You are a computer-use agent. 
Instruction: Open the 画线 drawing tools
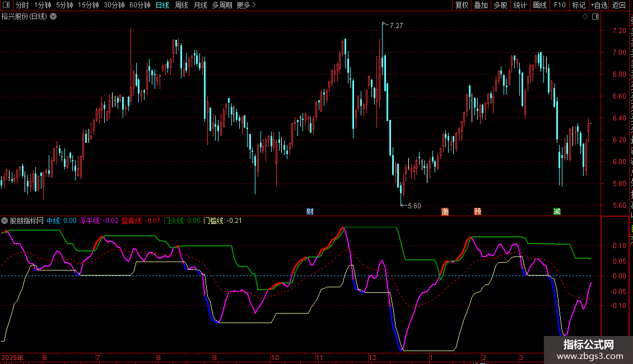[x=539, y=6]
